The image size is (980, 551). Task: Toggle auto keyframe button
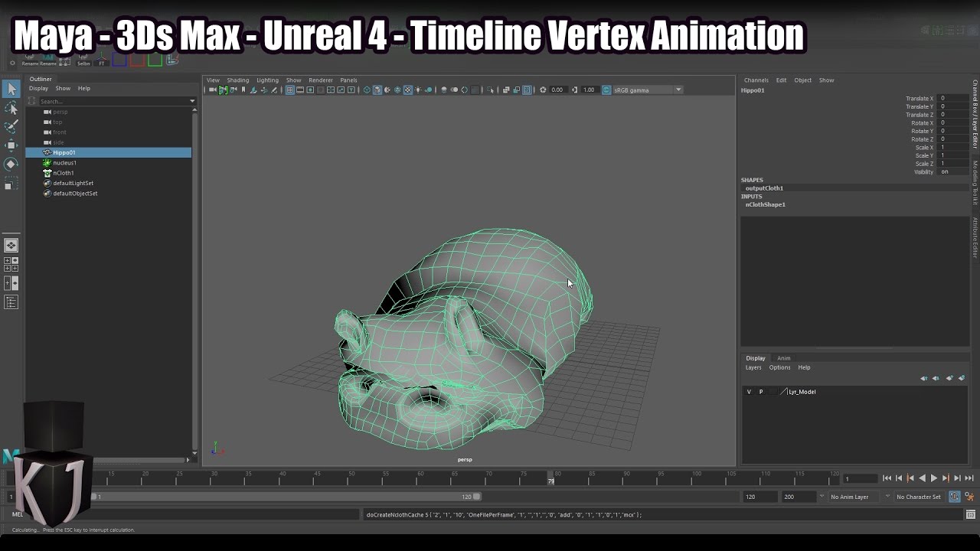point(955,497)
